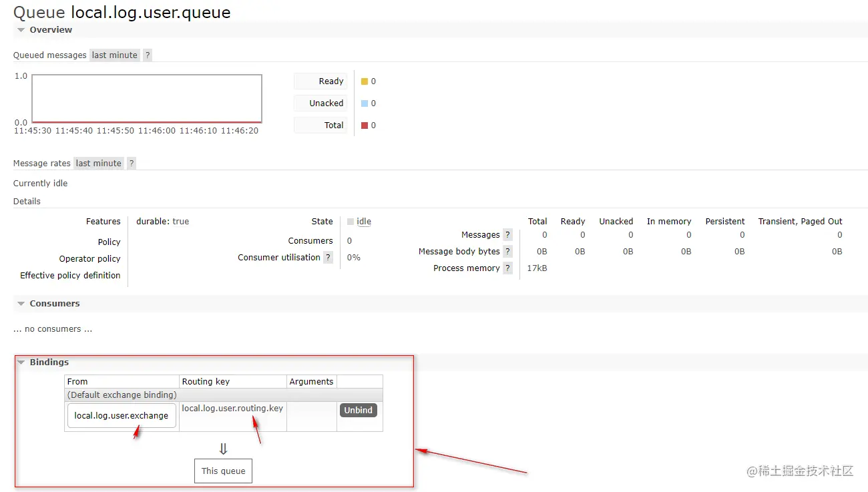Open Queued messages 'last minute' range selector

pyautogui.click(x=115, y=55)
